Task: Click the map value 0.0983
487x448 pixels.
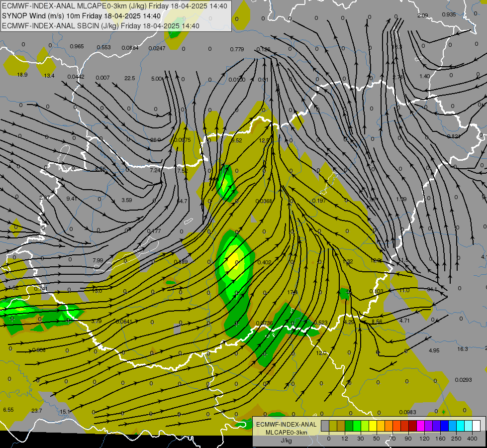Action: [407, 412]
